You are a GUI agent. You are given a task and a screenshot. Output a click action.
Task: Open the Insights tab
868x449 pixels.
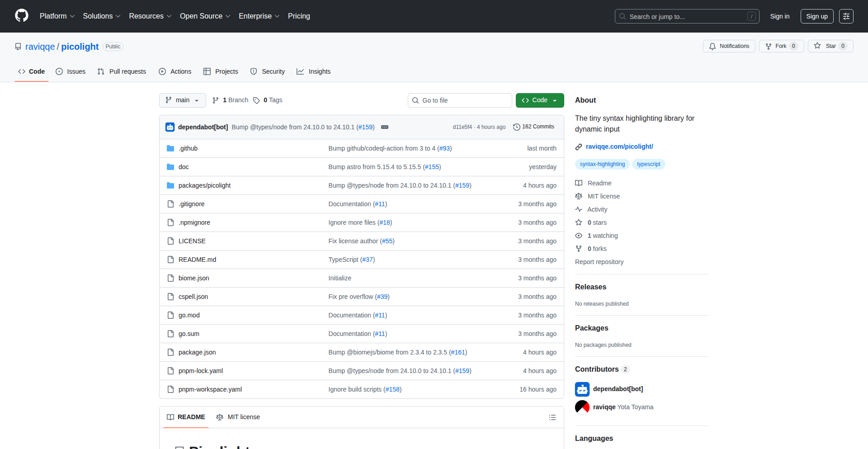pos(314,71)
